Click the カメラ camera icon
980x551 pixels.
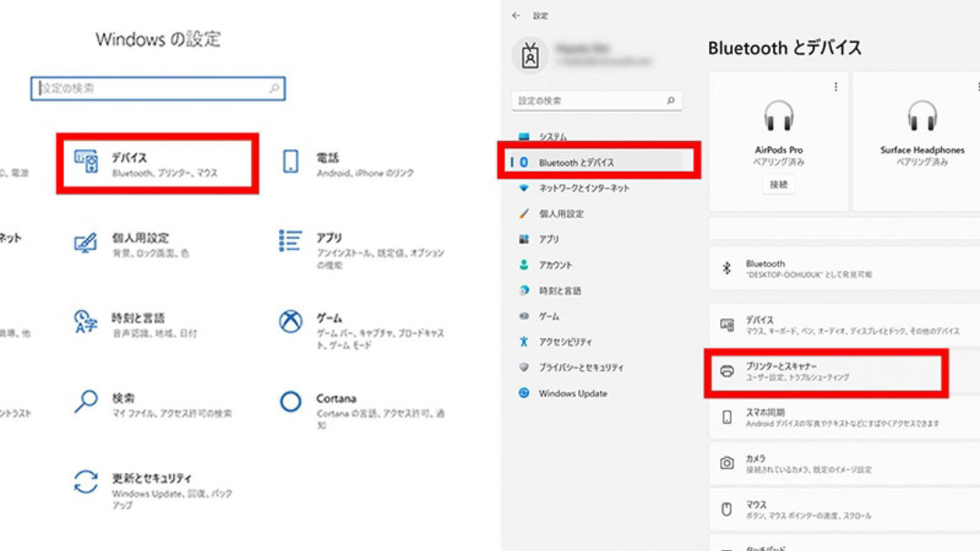pyautogui.click(x=727, y=464)
